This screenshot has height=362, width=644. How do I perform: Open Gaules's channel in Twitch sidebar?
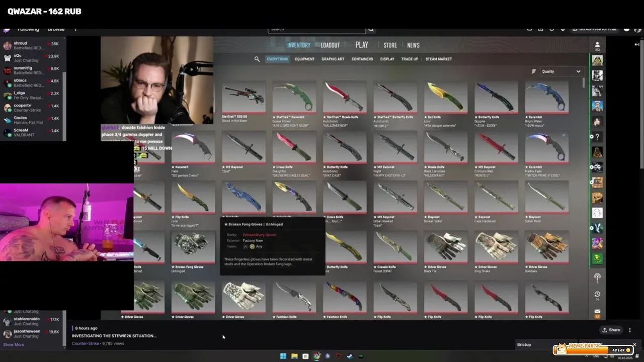(x=32, y=120)
